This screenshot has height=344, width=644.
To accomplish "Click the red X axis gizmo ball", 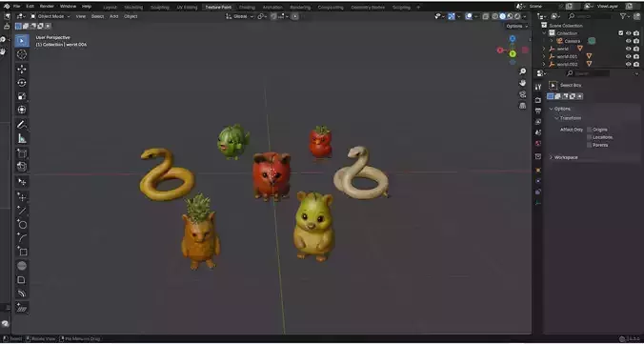I will (x=500, y=51).
